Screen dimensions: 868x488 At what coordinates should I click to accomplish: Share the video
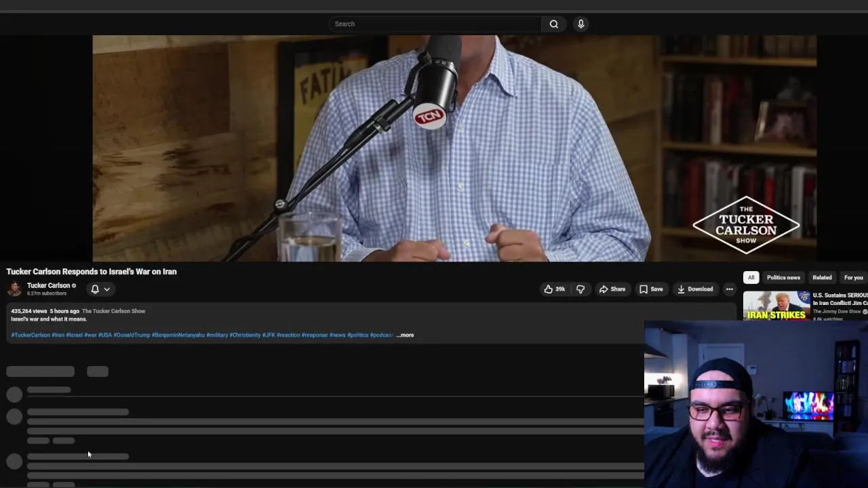(612, 289)
